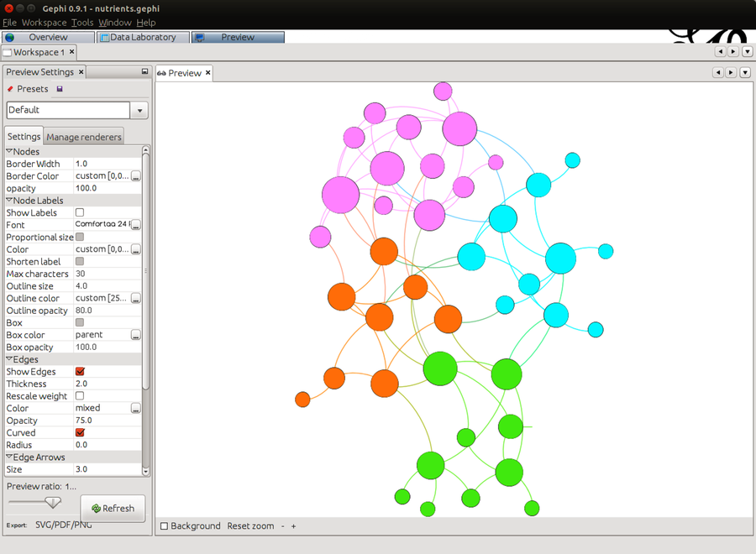
Task: Switch to Overview perspective
Action: 48,37
